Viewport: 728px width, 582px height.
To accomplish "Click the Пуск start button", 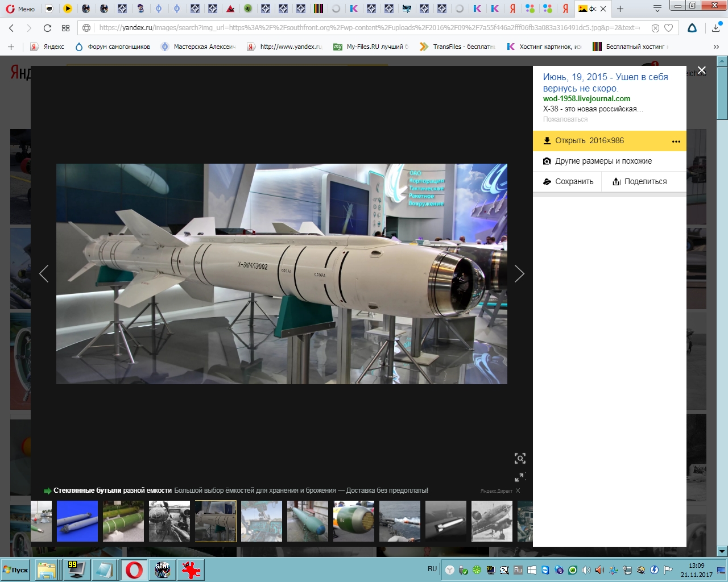I will click(x=16, y=569).
